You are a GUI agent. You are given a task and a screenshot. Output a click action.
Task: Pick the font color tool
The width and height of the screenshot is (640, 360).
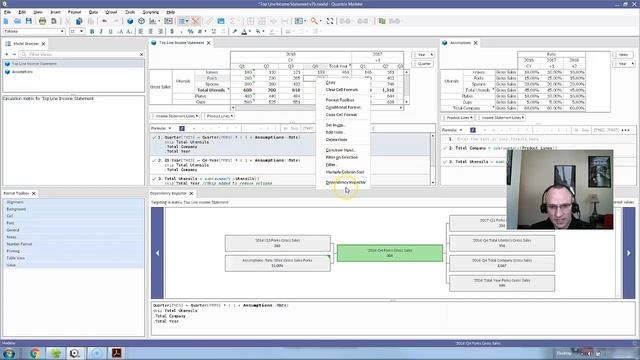(x=244, y=31)
